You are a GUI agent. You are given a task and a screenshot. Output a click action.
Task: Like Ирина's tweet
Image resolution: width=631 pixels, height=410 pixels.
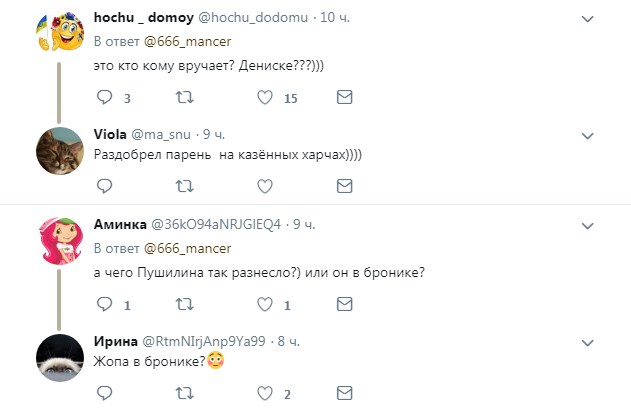(x=265, y=392)
